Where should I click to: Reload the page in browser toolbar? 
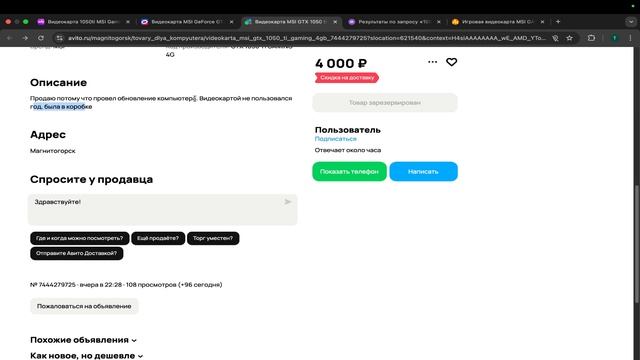41,38
